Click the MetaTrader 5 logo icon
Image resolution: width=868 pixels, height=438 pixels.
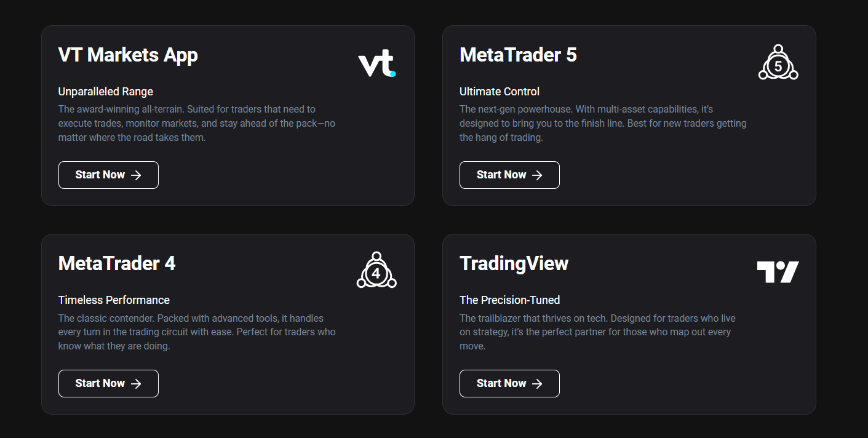pos(778,62)
